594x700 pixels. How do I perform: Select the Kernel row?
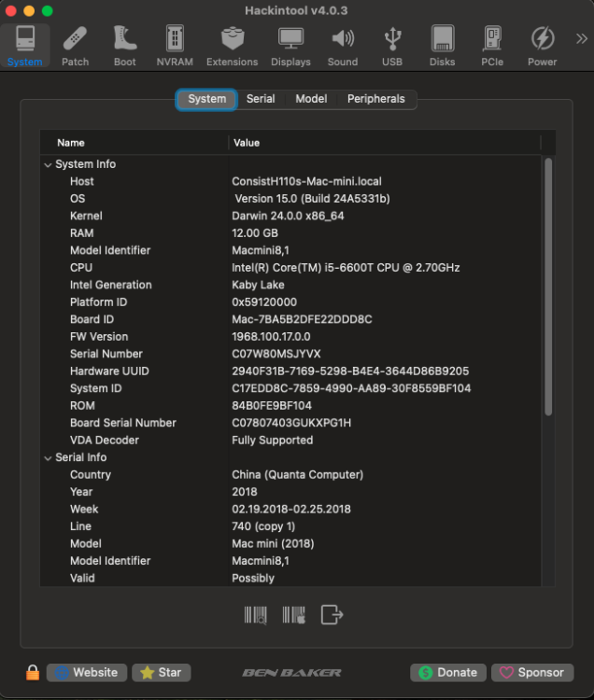click(x=290, y=217)
